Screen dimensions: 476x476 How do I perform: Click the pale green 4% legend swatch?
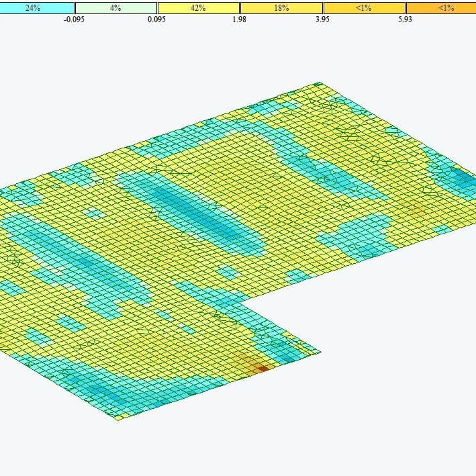point(116,8)
